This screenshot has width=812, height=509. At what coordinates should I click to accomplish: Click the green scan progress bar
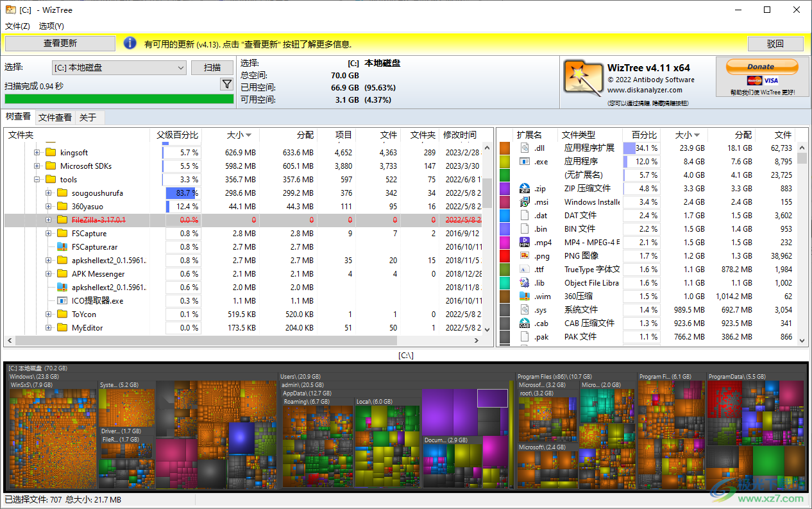click(x=119, y=99)
